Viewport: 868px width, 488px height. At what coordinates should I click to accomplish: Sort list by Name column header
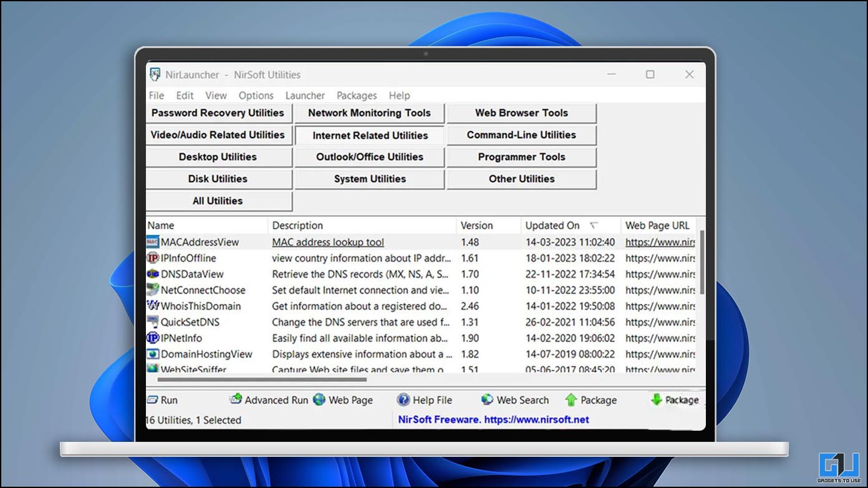[x=206, y=226]
